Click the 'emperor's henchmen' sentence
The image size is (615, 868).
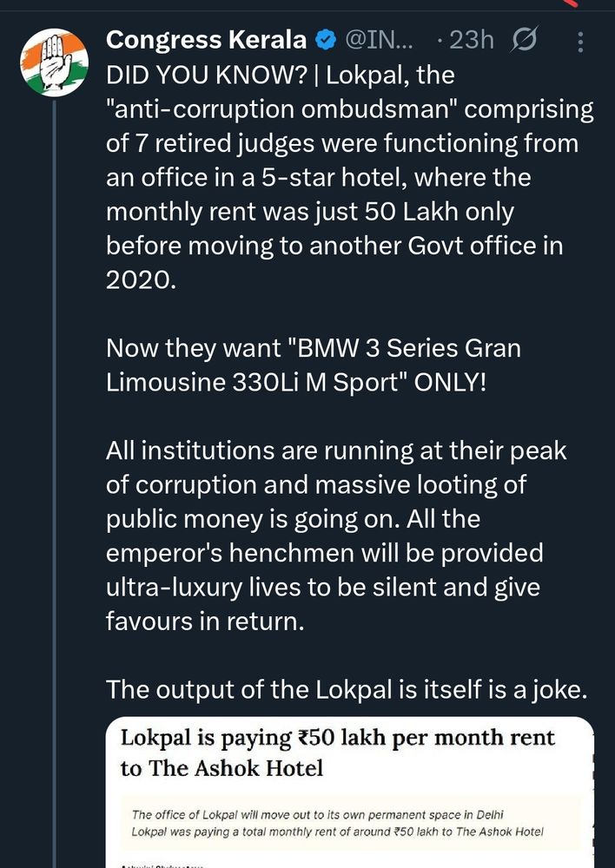324,552
